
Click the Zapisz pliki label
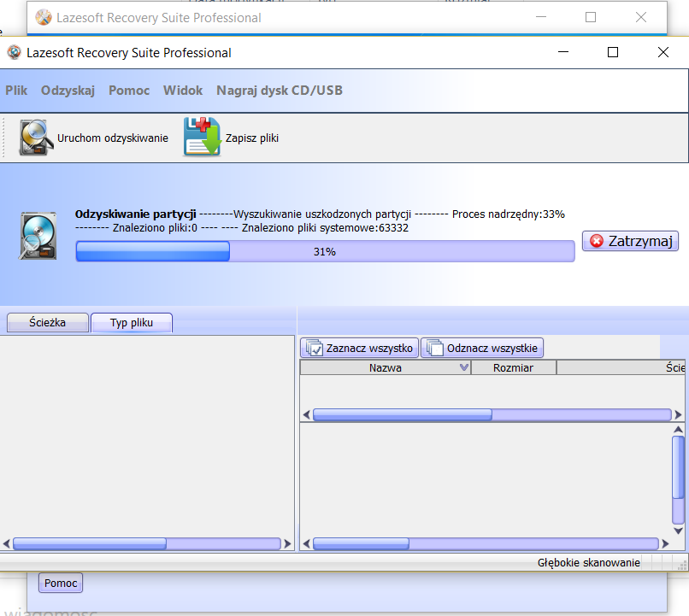pyautogui.click(x=252, y=138)
